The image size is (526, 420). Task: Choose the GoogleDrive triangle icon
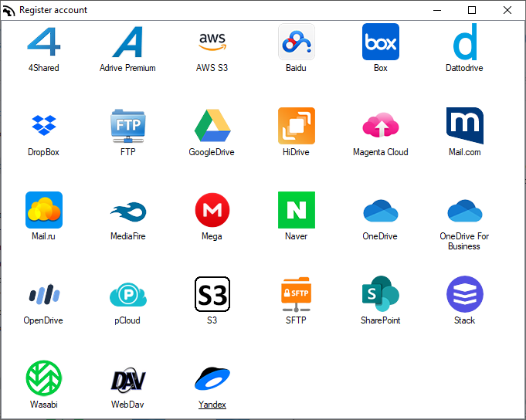212,126
